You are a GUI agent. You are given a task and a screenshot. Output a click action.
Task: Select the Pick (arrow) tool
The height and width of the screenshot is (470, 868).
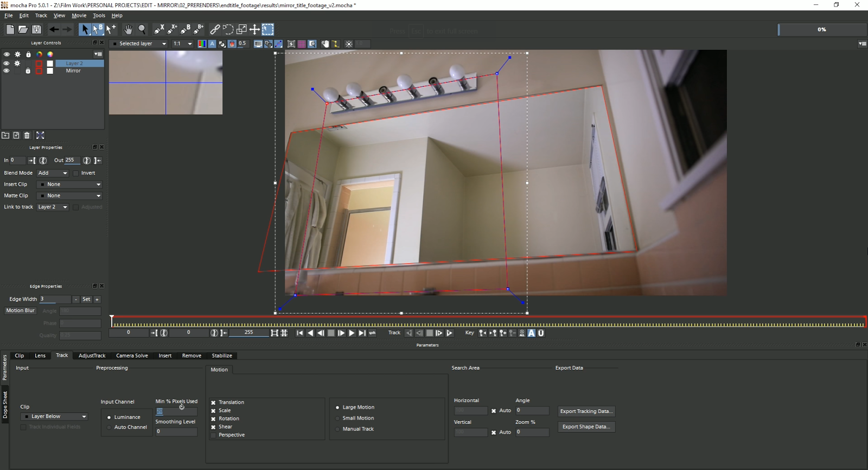click(85, 29)
